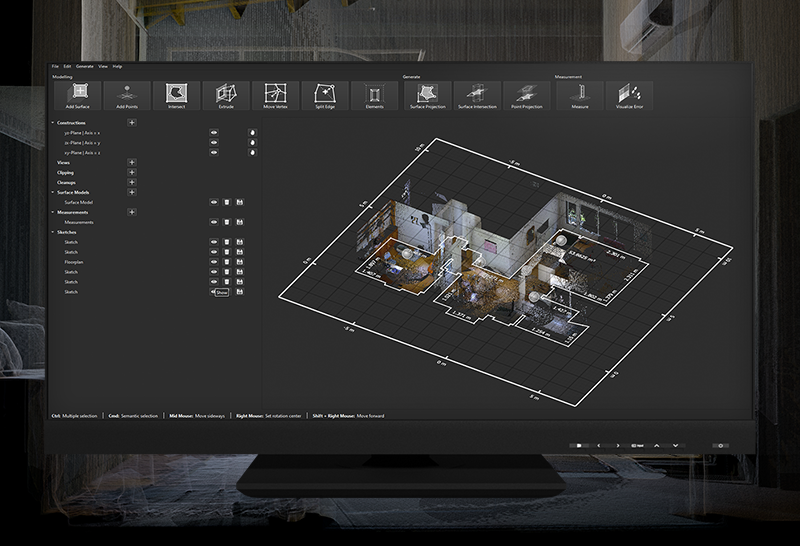Delete the Measurements item with trash icon
Viewport: 800px width, 546px height.
coord(227,222)
